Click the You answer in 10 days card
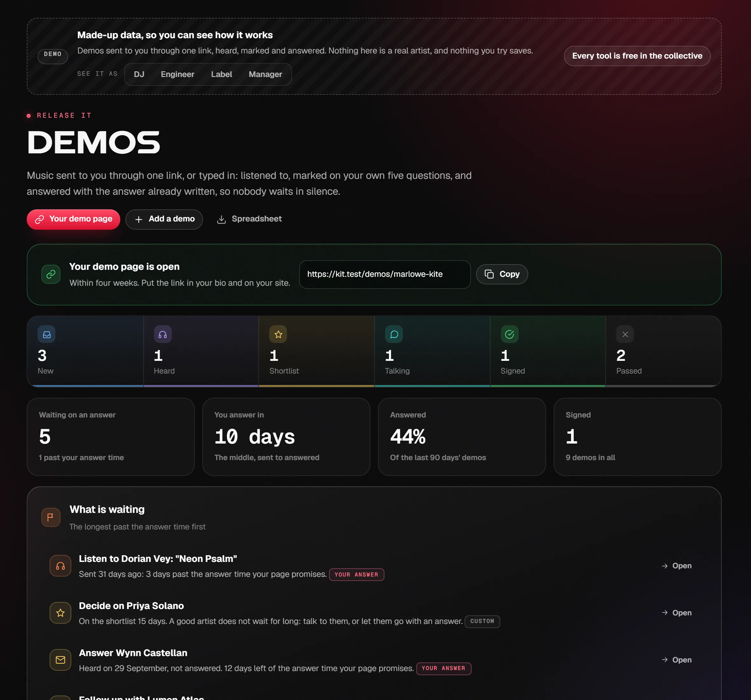Viewport: 751px width, 700px height. tap(286, 436)
